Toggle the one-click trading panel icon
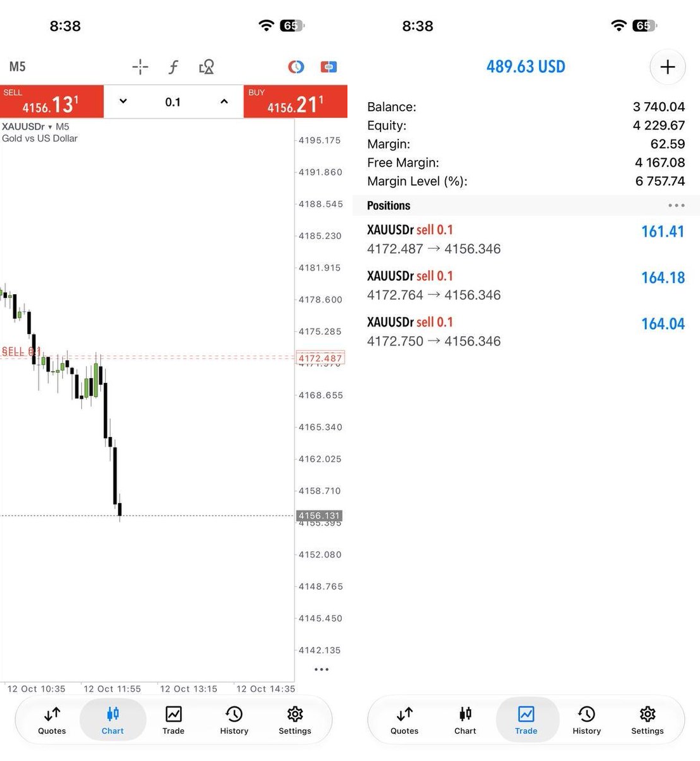Image resolution: width=700 pixels, height=761 pixels. tap(328, 67)
